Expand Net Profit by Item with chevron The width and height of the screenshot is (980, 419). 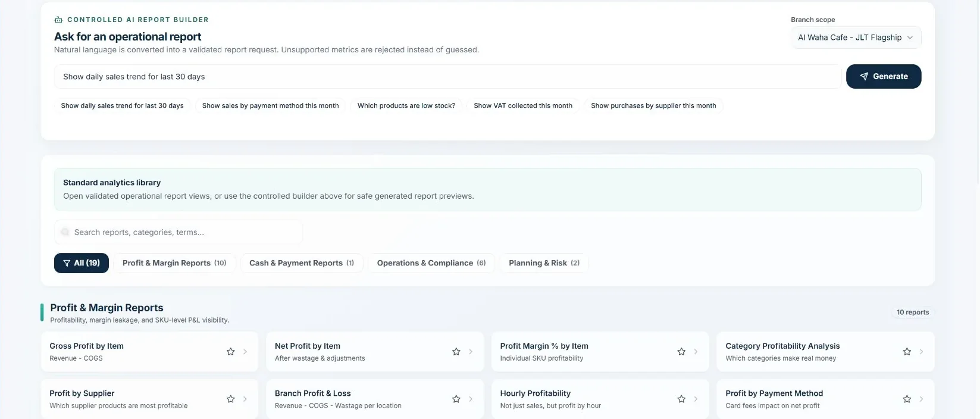pos(471,352)
